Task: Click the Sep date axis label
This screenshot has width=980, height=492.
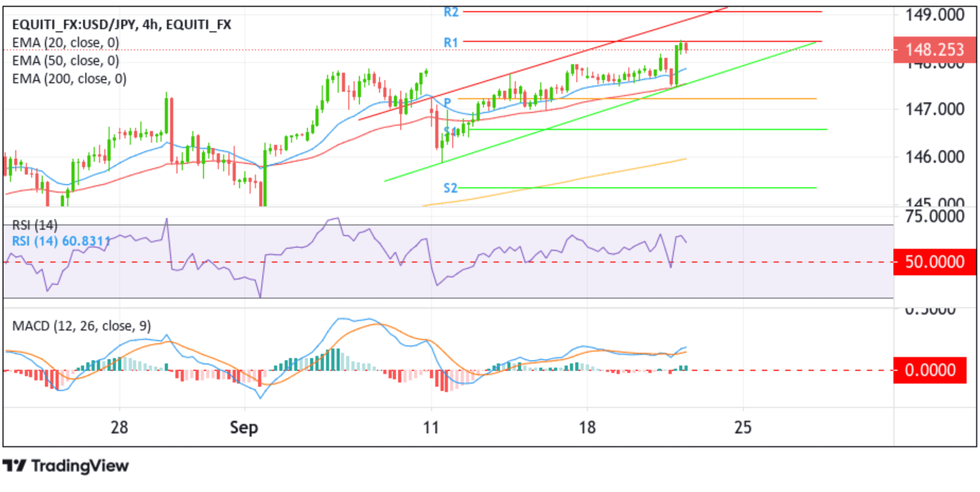Action: [x=244, y=428]
